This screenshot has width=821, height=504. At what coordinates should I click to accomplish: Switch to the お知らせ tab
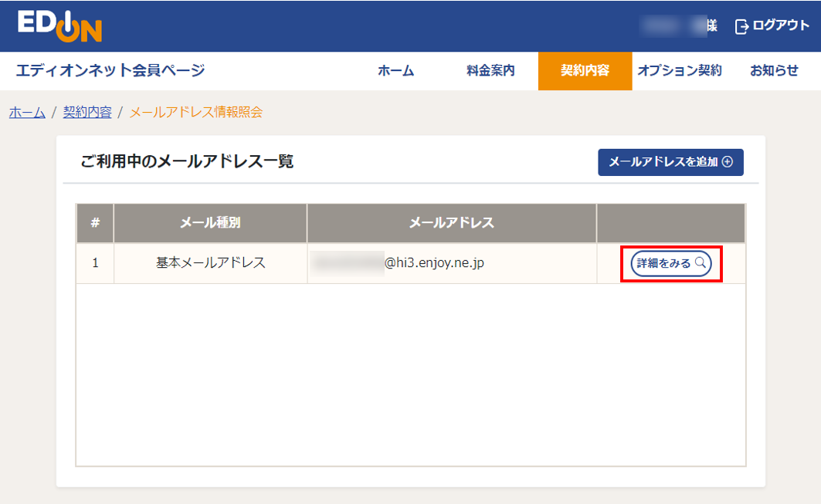coord(773,70)
